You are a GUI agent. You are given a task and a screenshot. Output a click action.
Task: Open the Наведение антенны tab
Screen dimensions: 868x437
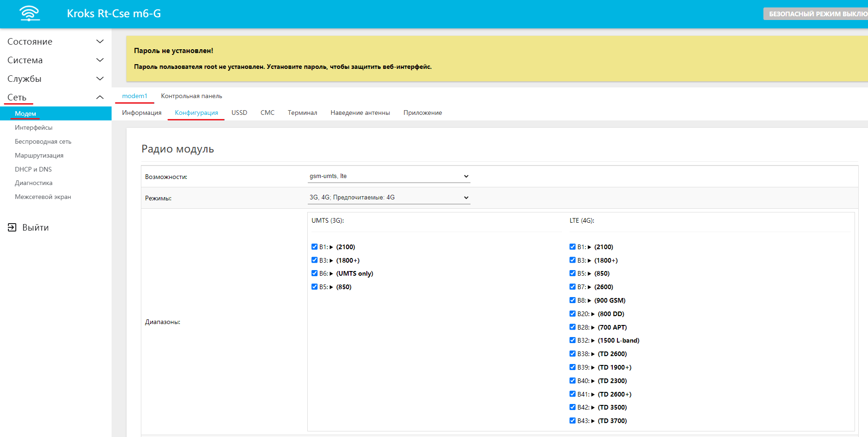point(360,113)
